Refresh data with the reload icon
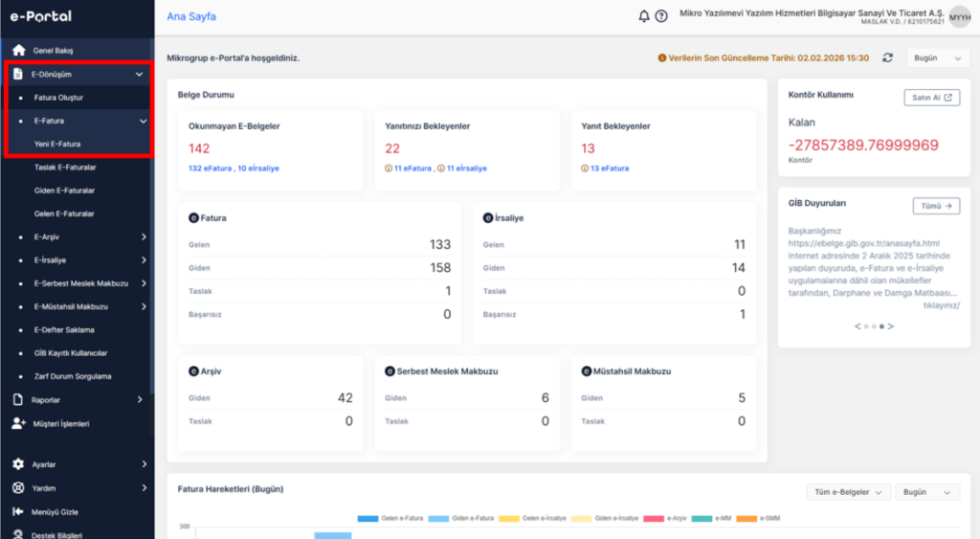The image size is (980, 539). tap(887, 57)
